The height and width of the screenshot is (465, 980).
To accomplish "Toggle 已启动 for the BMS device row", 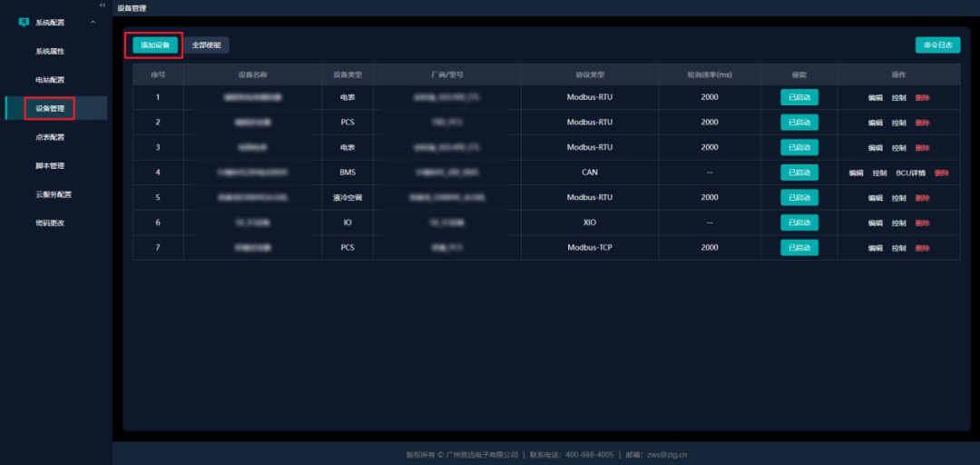I will 799,173.
